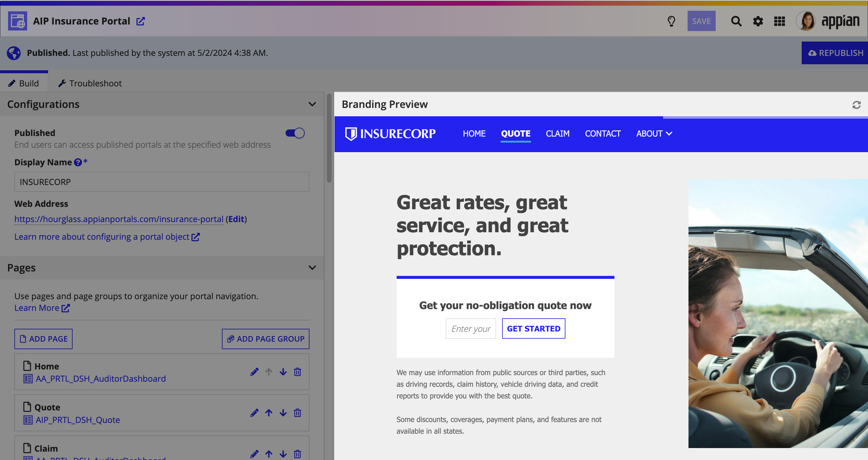Delete the Quote page
Screen dimensions: 868x460
coord(297,413)
